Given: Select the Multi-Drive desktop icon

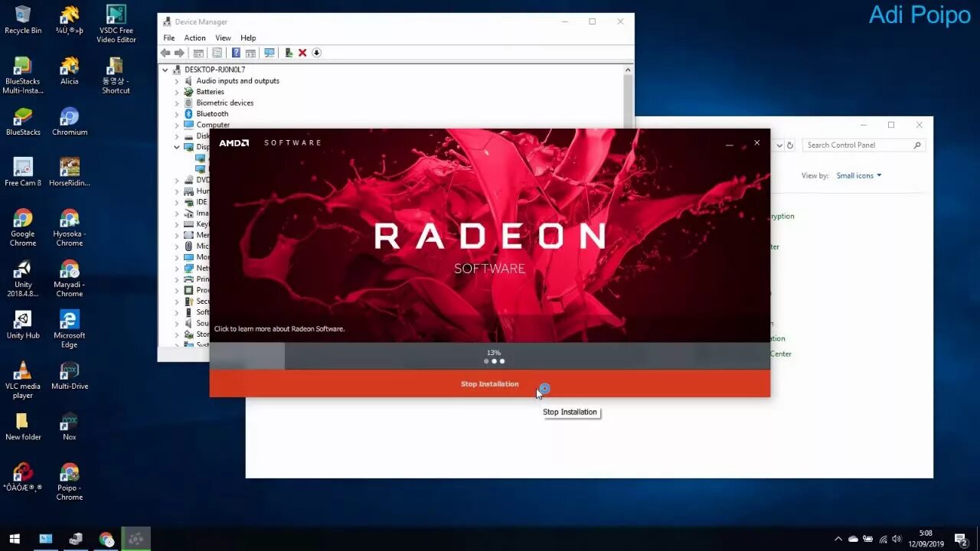Looking at the screenshot, I should [70, 376].
